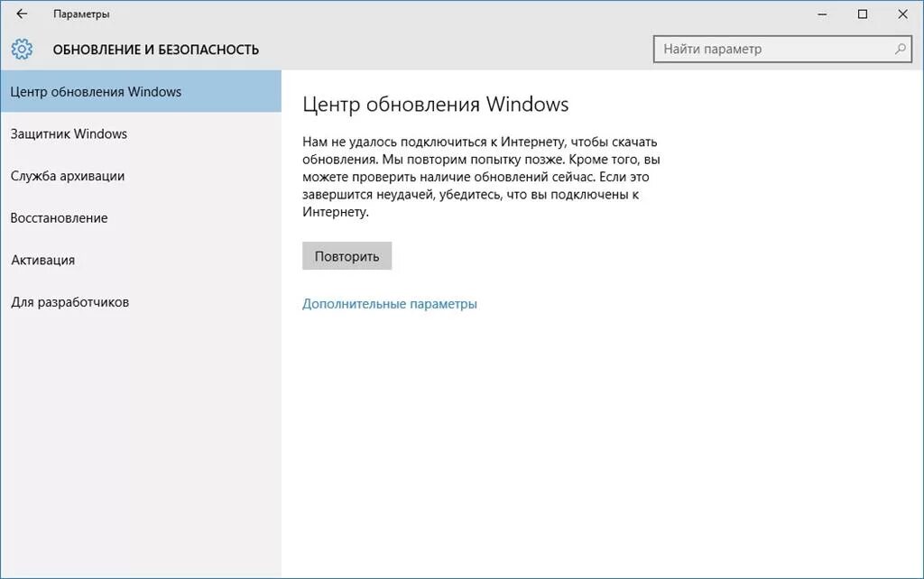924x579 pixels.
Task: Open 'Дополнительные параметры' link
Action: [390, 304]
